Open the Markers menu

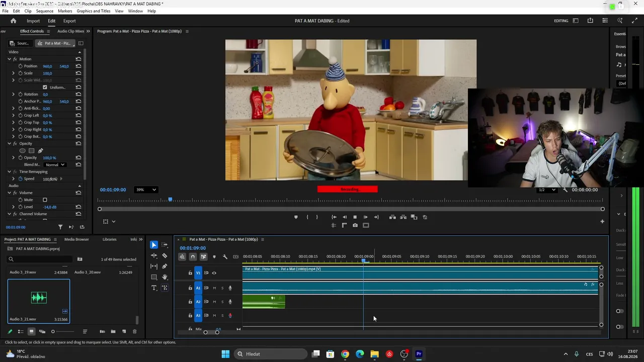(65, 11)
